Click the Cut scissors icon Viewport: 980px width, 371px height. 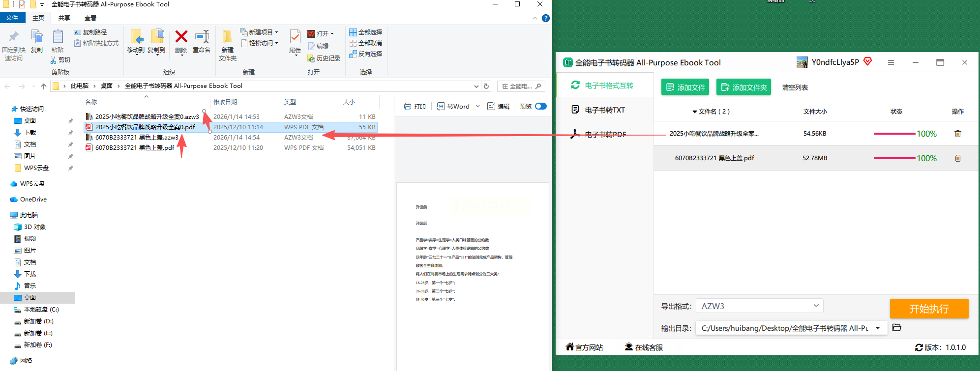click(54, 60)
